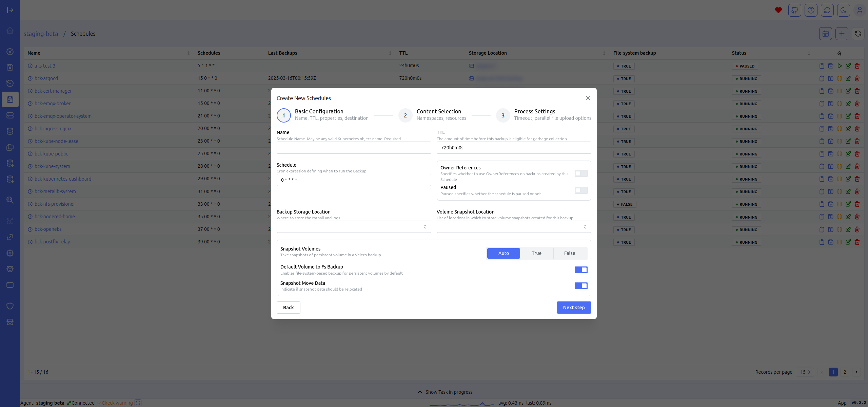
Task: Open the home icon in the sidebar
Action: pos(10,31)
